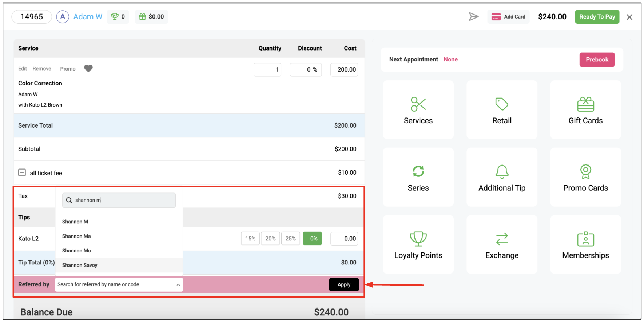Screen dimensions: 644x323
Task: Open the Memberships tile
Action: [x=585, y=244]
